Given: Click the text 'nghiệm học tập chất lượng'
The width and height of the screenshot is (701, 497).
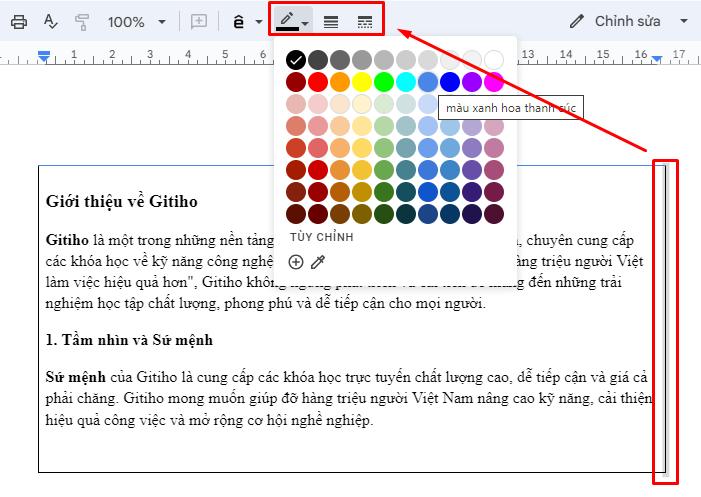Looking at the screenshot, I should pyautogui.click(x=132, y=304).
